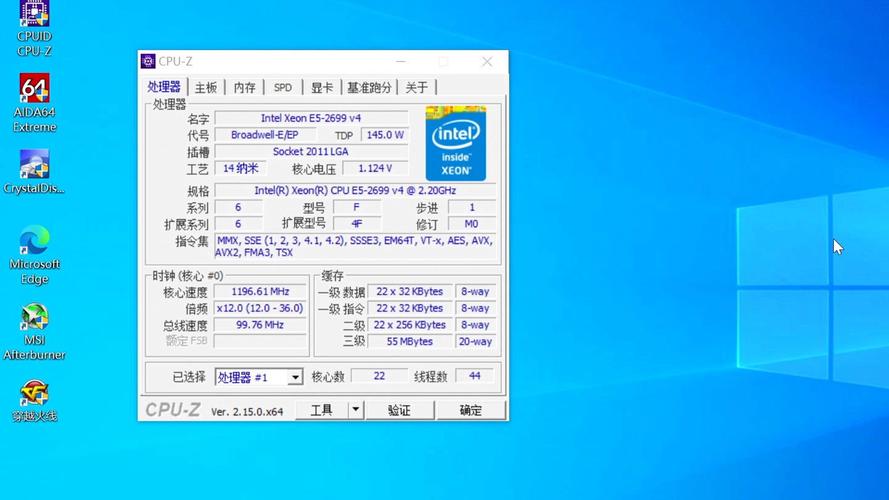Click the 20-way associativity value
This screenshot has width=889, height=500.
coord(475,341)
